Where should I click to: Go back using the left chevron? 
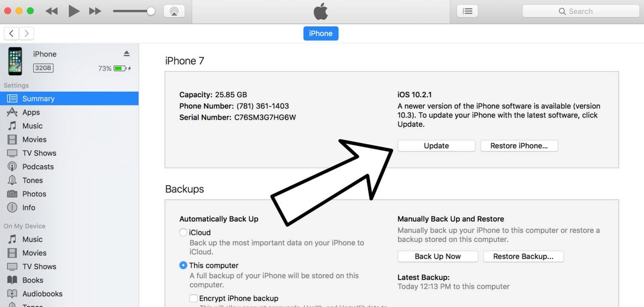pos(11,34)
